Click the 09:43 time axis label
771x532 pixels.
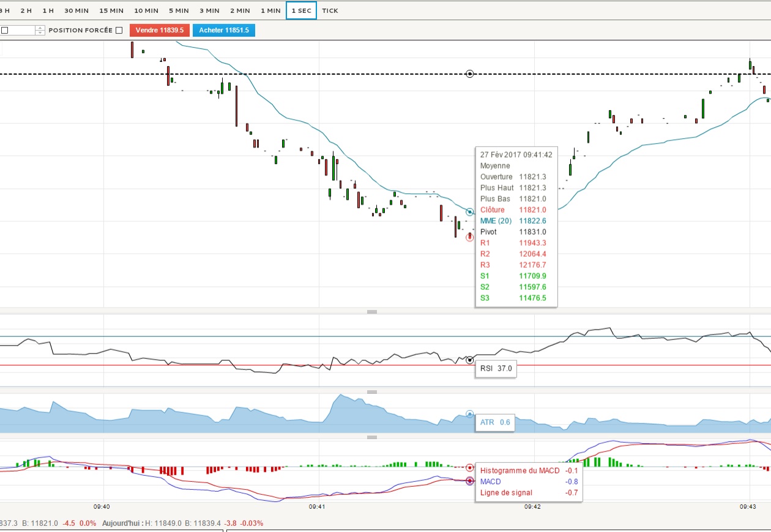tap(748, 507)
